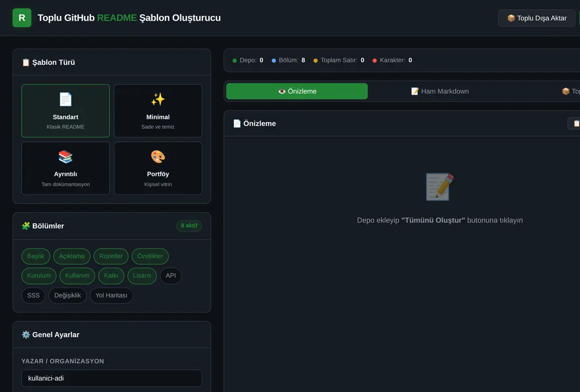Enable the Yol Haritası section chip
This screenshot has height=392, width=580.
tap(111, 295)
